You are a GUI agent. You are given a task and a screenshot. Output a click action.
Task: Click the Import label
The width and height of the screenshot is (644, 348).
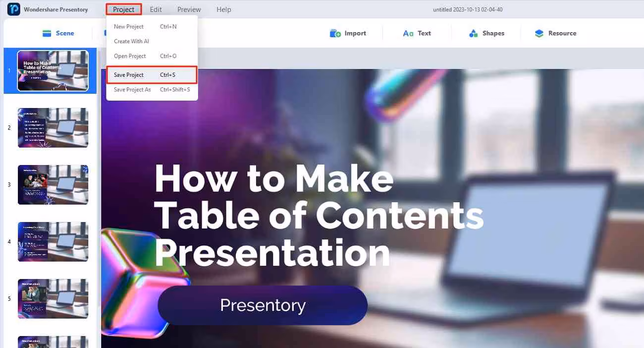(355, 33)
